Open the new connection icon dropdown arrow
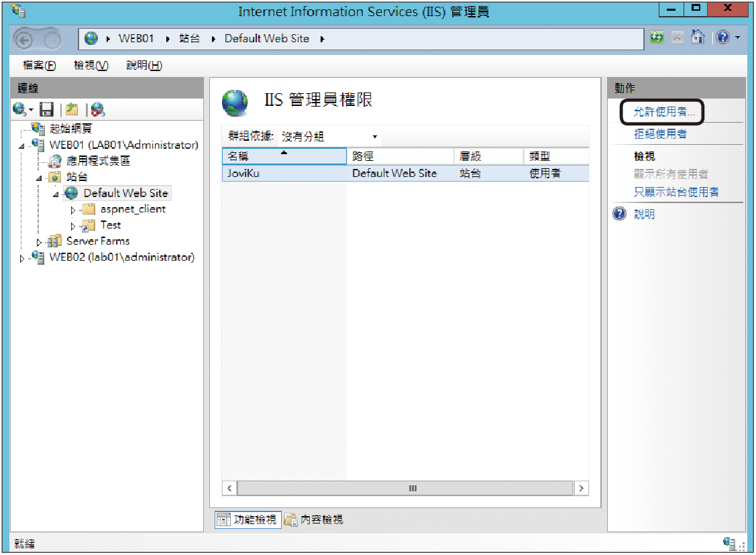 point(31,110)
